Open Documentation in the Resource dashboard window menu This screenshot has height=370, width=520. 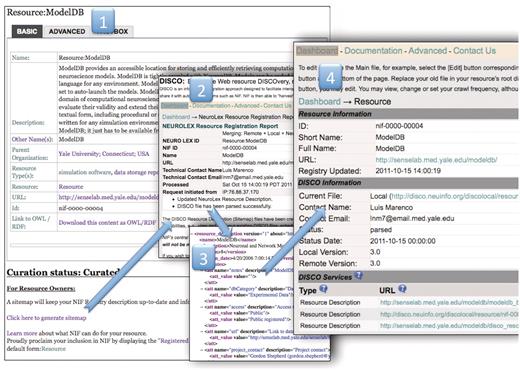pos(373,51)
